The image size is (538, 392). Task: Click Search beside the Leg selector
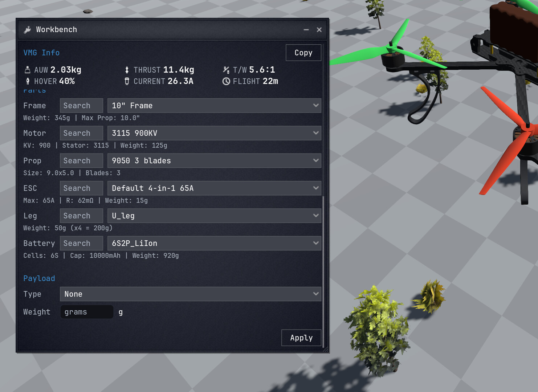tap(81, 216)
